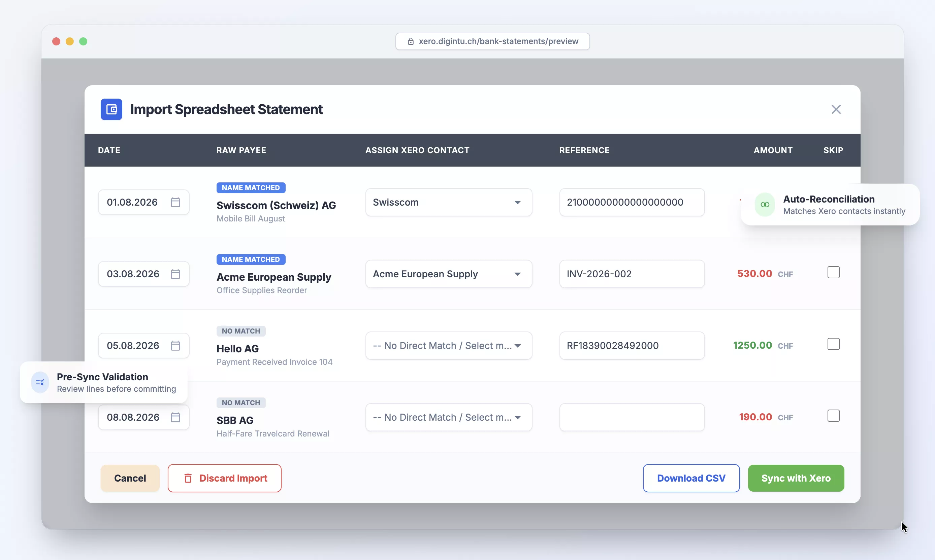The height and width of the screenshot is (560, 935).
Task: Open the Swisscom contact dropdown
Action: coord(449,202)
